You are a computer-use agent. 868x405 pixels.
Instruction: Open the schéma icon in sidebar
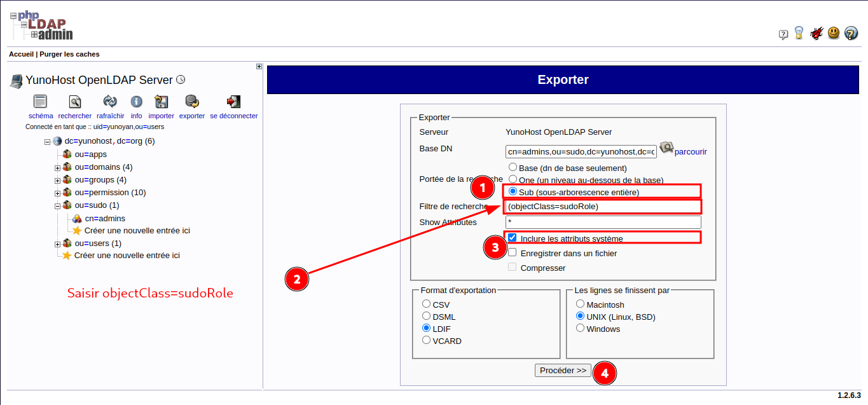point(40,102)
